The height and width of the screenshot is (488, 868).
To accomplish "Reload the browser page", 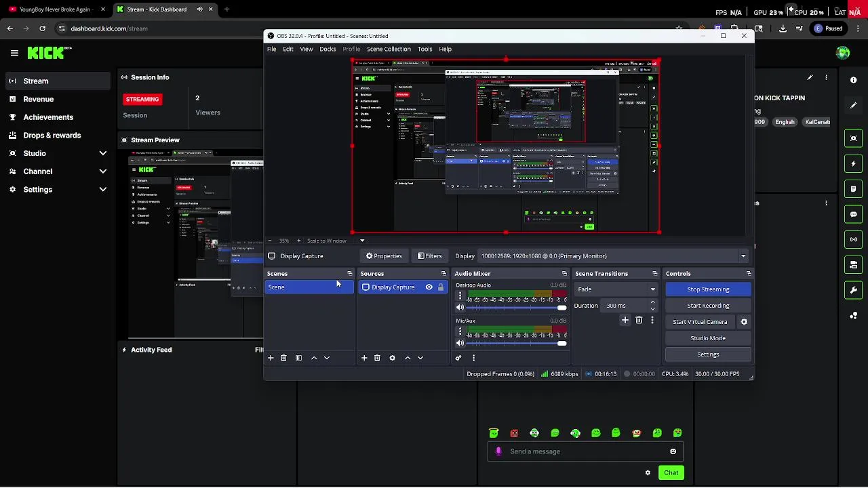I will pyautogui.click(x=42, y=28).
